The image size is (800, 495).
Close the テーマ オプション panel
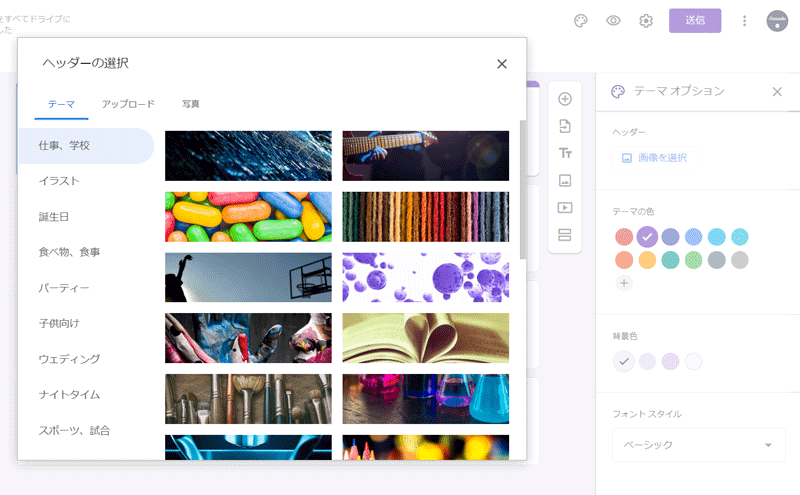click(x=777, y=92)
